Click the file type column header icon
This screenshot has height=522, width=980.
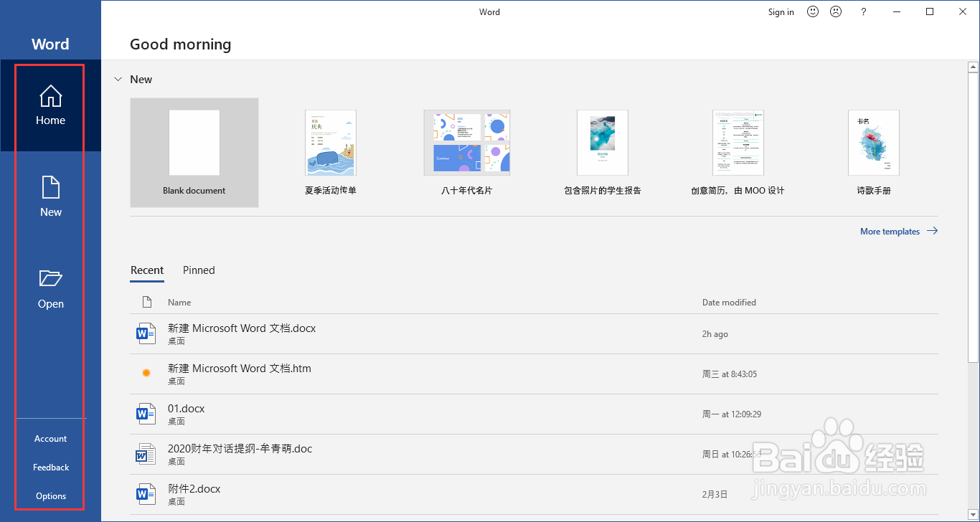(147, 302)
